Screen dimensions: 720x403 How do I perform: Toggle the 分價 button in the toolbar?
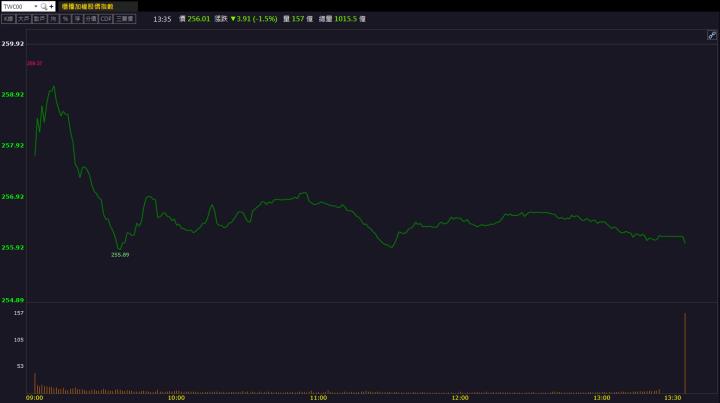point(91,19)
